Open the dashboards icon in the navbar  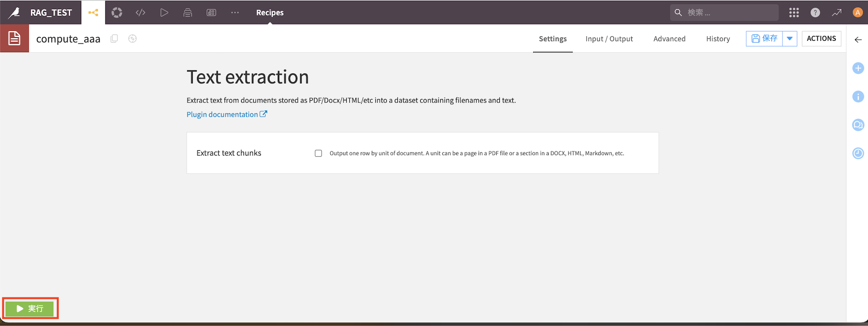tap(211, 12)
